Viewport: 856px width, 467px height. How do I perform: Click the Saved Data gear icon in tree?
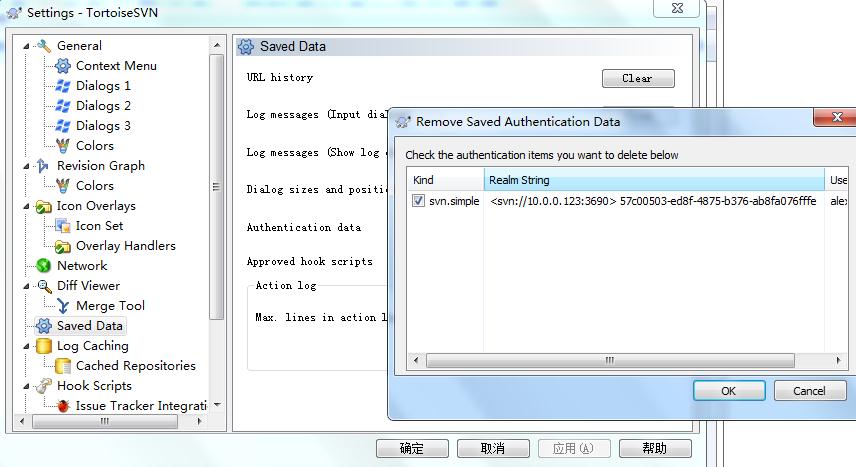44,326
